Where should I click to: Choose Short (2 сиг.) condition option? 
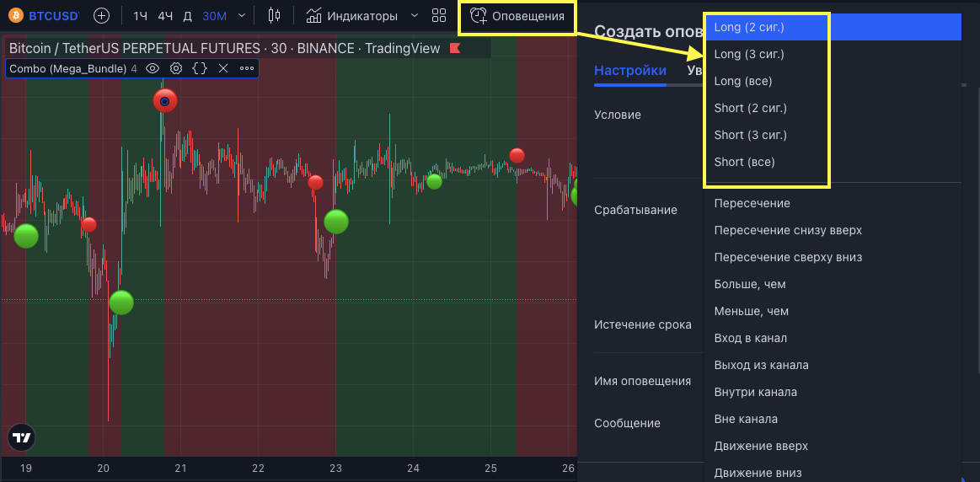(x=833, y=108)
